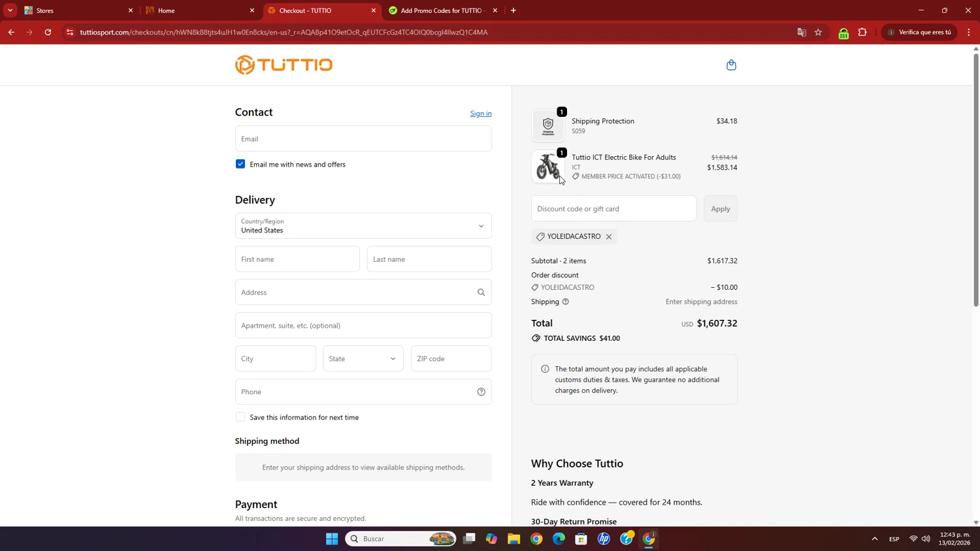Show hidden system tray icons

(x=874, y=539)
